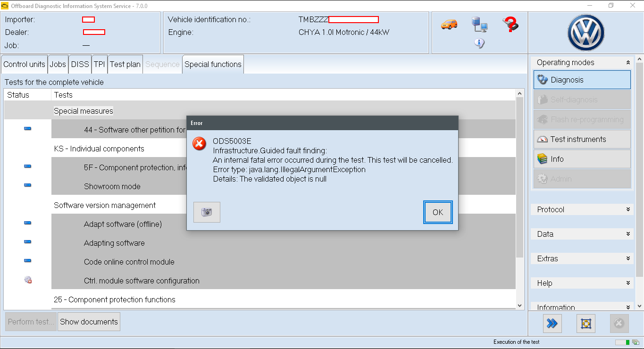Click the disabled Self-diagnosis button
Viewport: 644px width, 349px height.
coord(582,100)
